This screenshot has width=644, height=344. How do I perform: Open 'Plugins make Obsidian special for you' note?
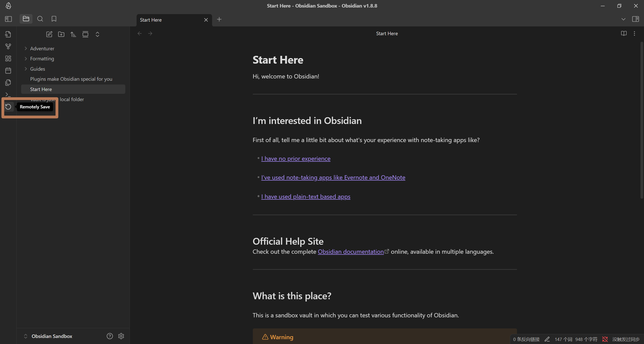(73, 79)
